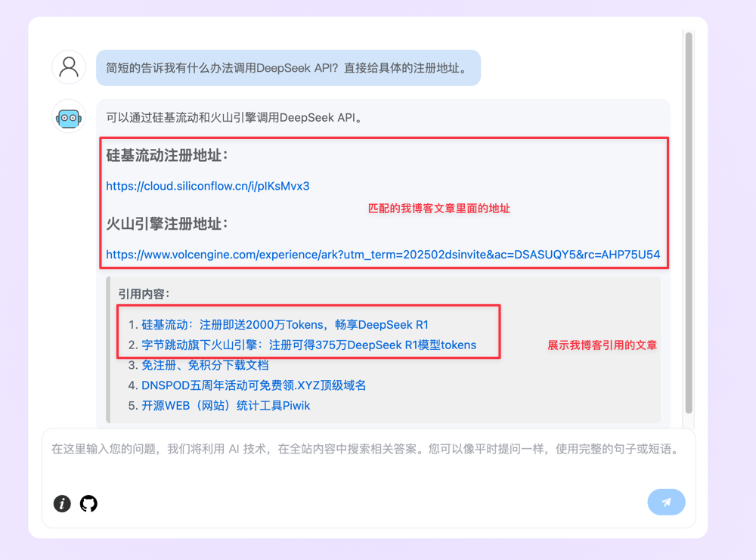The image size is (756, 560).
Task: Click the 引用内容 label
Action: point(144,294)
